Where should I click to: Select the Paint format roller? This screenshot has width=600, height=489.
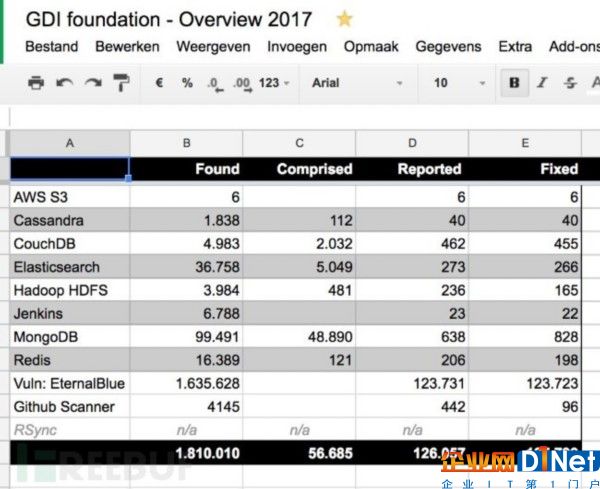point(122,83)
